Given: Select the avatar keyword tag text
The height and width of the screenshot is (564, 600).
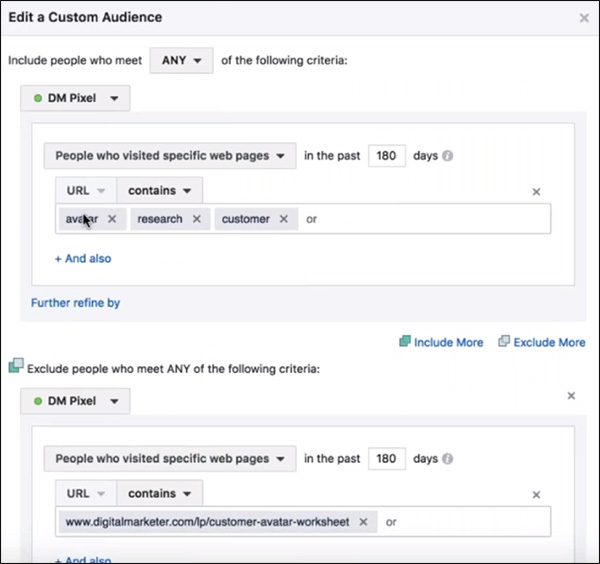Looking at the screenshot, I should pos(82,219).
